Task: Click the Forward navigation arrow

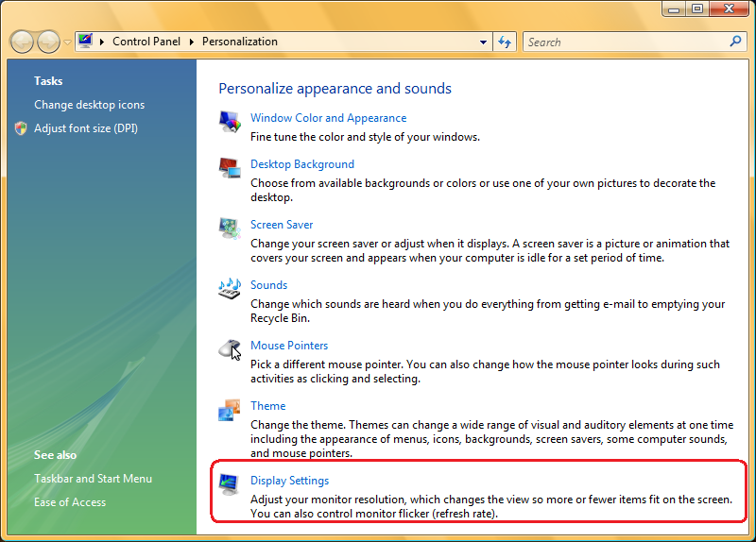Action: (49, 42)
